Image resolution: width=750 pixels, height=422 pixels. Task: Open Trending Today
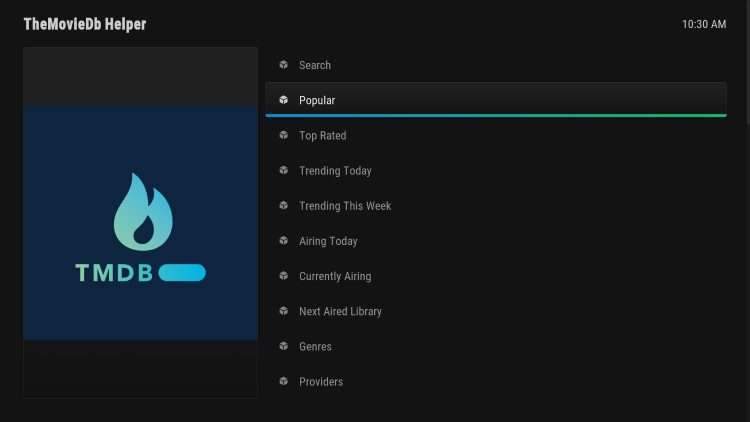tap(496, 170)
